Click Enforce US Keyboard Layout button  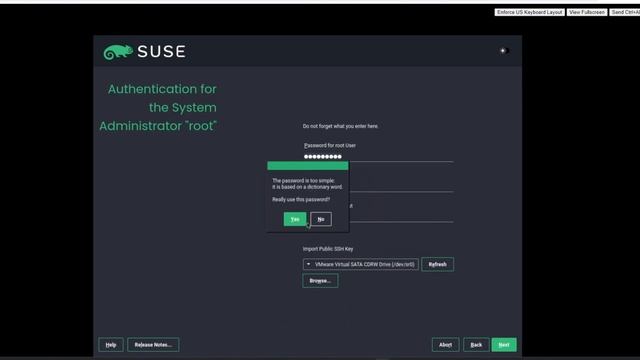click(x=529, y=12)
